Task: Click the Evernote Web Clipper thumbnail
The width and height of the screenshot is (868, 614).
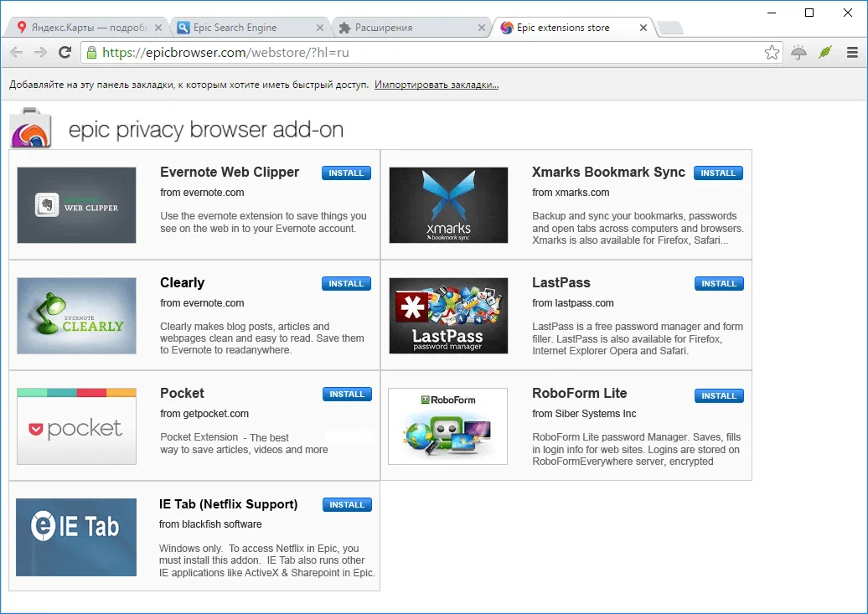Action: point(76,205)
